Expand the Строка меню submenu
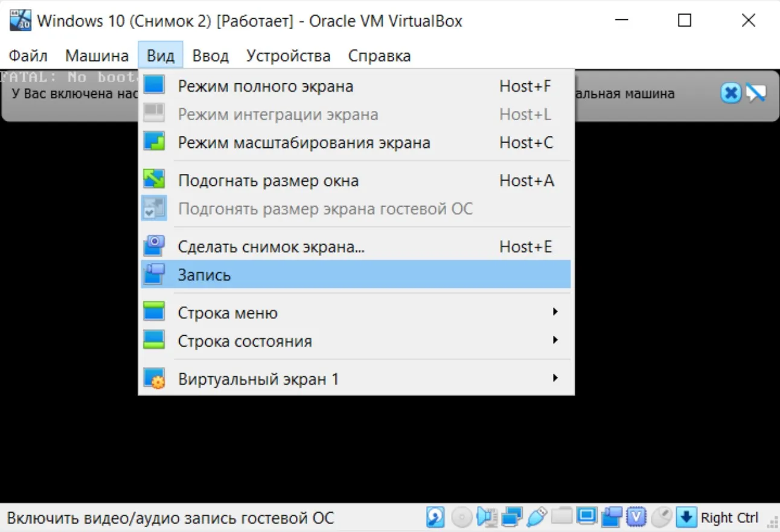The width and height of the screenshot is (780, 532). point(355,313)
